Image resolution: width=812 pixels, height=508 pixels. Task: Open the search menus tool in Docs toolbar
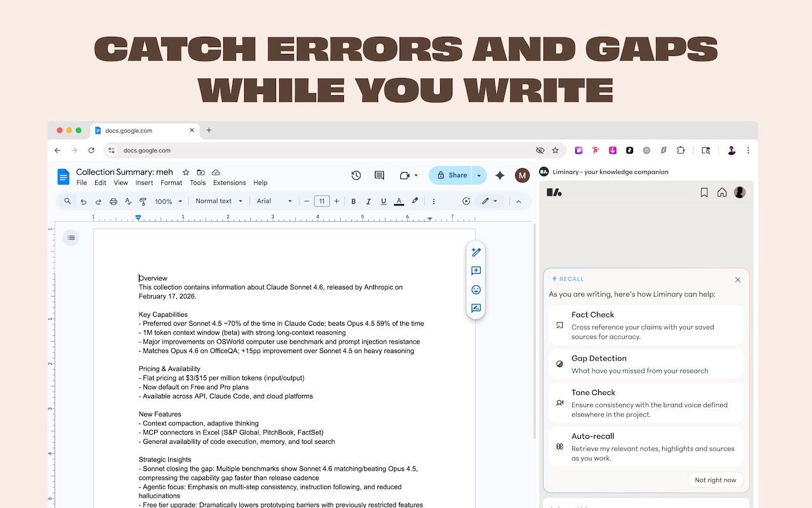67,201
